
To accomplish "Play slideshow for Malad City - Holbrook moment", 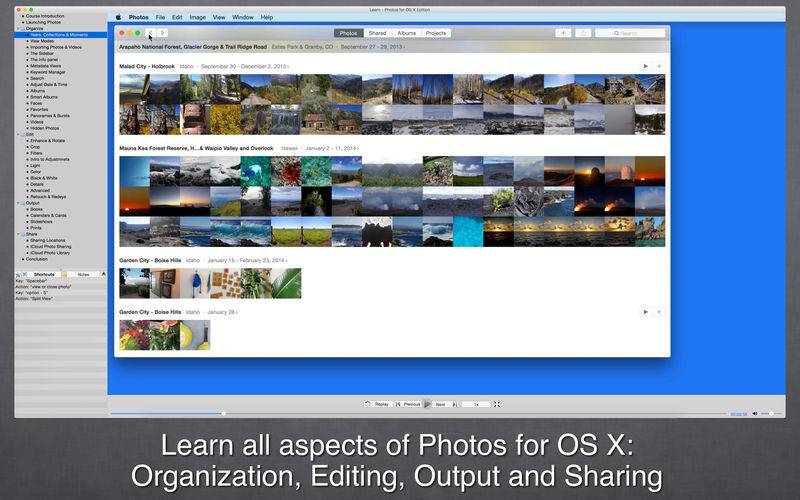I will (x=645, y=66).
